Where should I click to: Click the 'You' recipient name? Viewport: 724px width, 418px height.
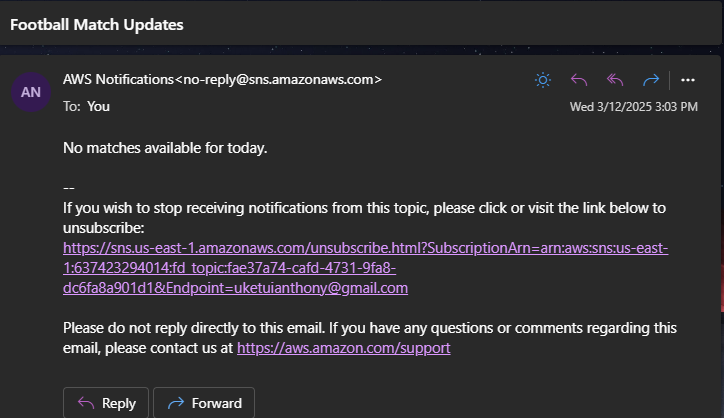pos(98,106)
